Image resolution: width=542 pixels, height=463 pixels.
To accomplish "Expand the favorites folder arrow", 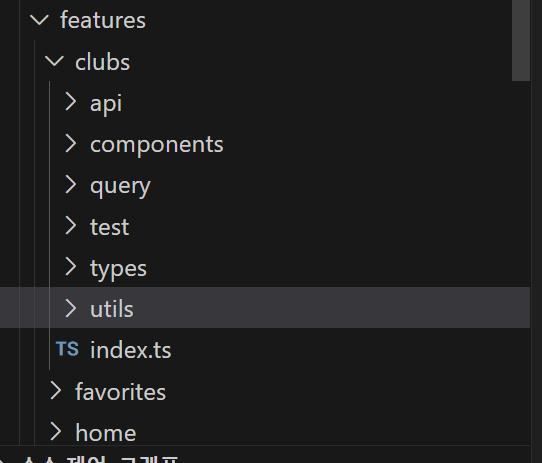I will click(56, 391).
